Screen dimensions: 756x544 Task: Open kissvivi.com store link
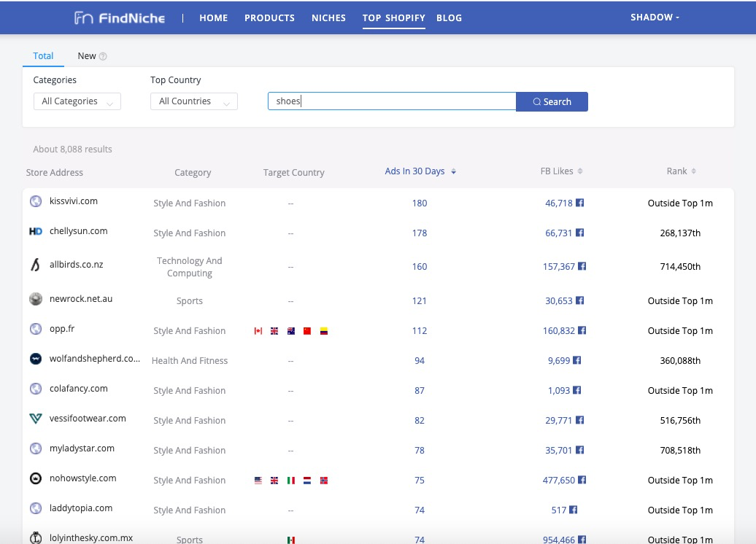(73, 201)
